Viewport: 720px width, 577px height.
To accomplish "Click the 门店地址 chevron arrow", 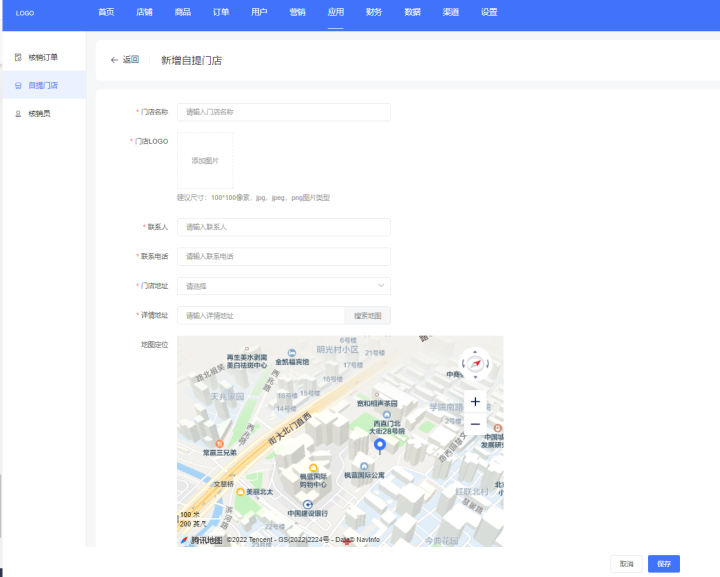I will (381, 286).
